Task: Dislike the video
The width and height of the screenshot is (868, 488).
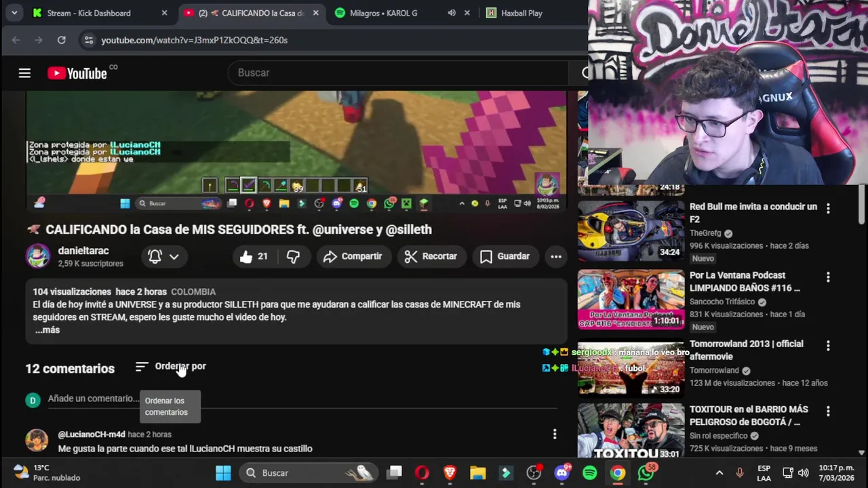Action: point(293,256)
